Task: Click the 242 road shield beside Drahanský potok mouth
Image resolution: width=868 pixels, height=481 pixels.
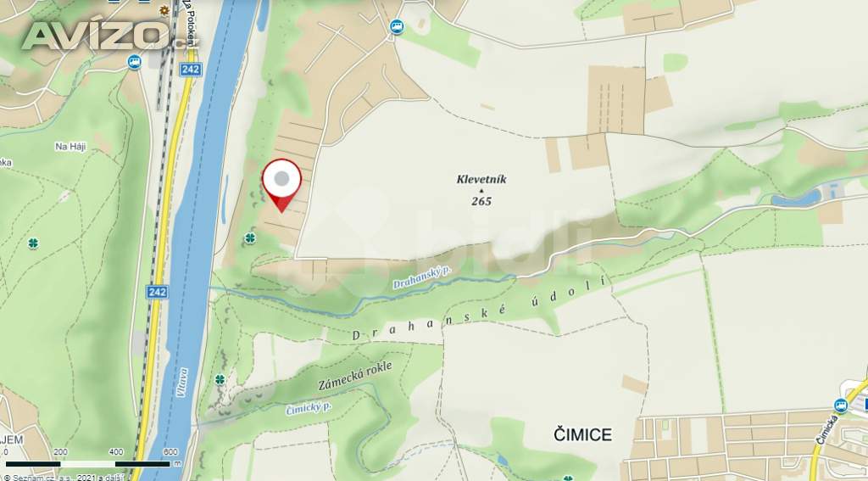Action: pos(157,292)
